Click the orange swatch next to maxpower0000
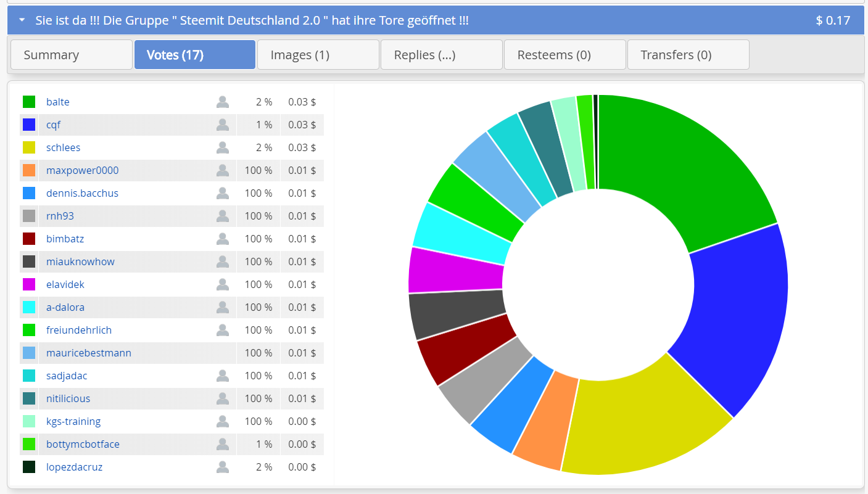 coord(29,170)
